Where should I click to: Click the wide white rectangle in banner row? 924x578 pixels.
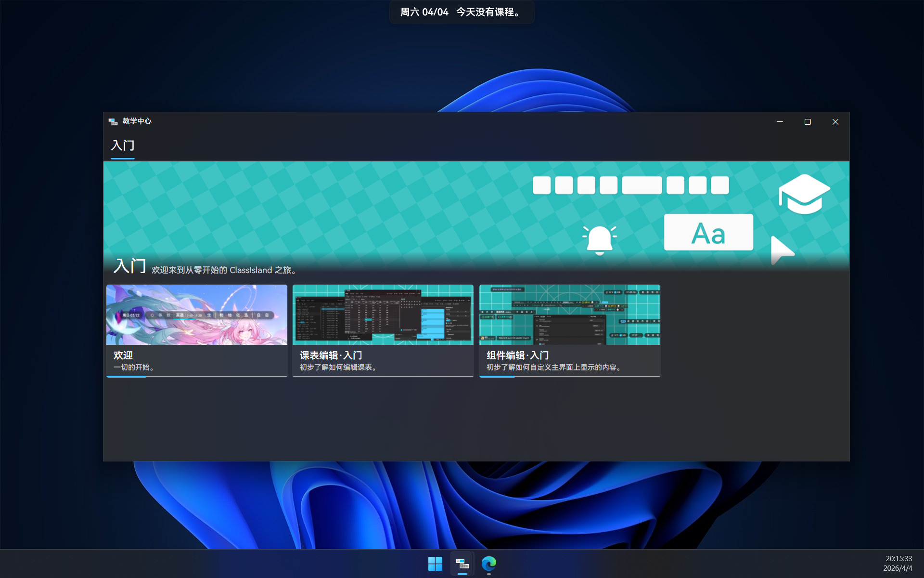point(642,185)
